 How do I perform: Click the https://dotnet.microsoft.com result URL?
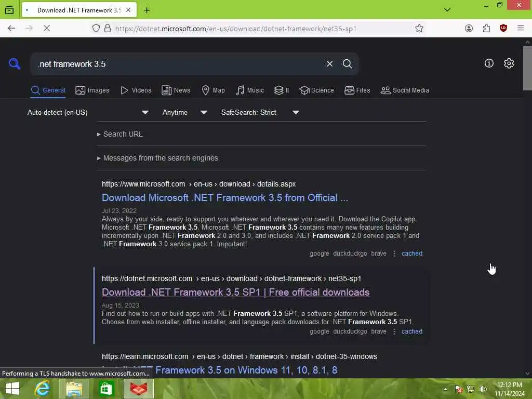tap(231, 278)
